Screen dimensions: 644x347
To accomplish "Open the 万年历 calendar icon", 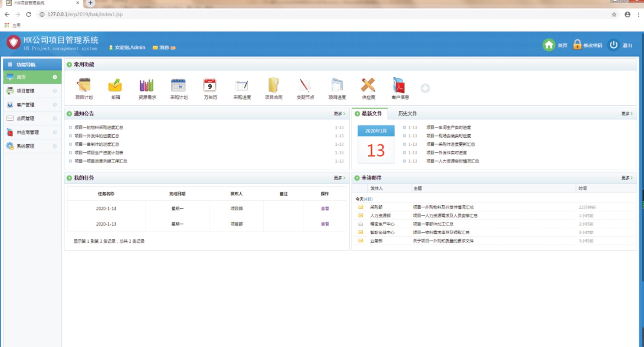I will click(210, 86).
